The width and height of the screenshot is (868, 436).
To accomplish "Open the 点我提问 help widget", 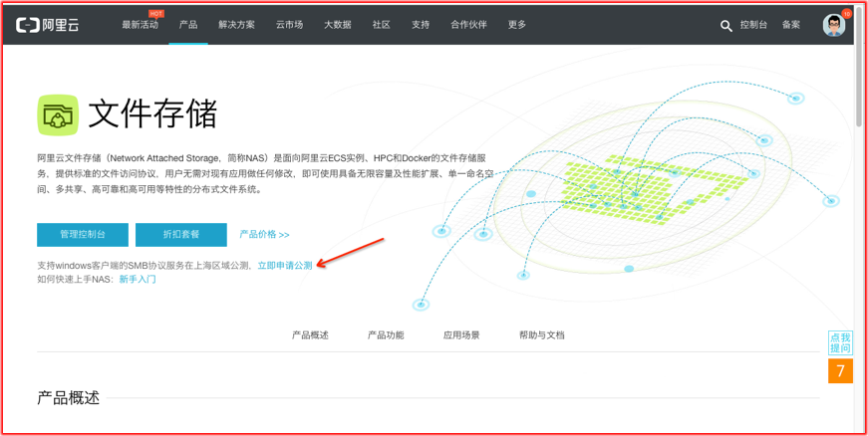I will pos(840,342).
